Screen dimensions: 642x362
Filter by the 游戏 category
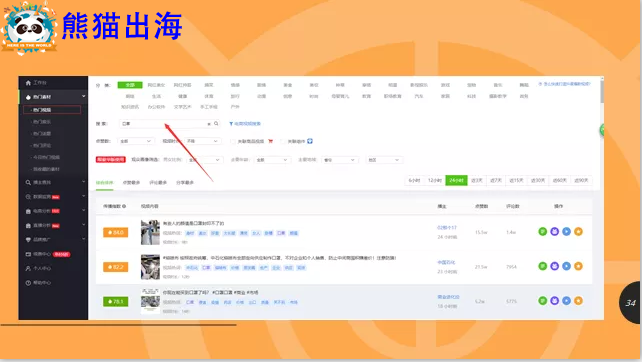(445, 85)
